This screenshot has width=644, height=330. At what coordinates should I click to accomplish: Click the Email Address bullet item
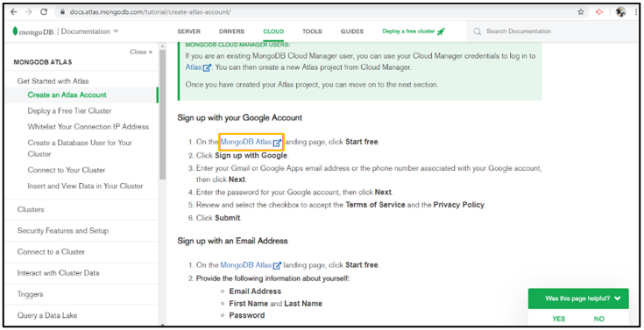coord(255,291)
